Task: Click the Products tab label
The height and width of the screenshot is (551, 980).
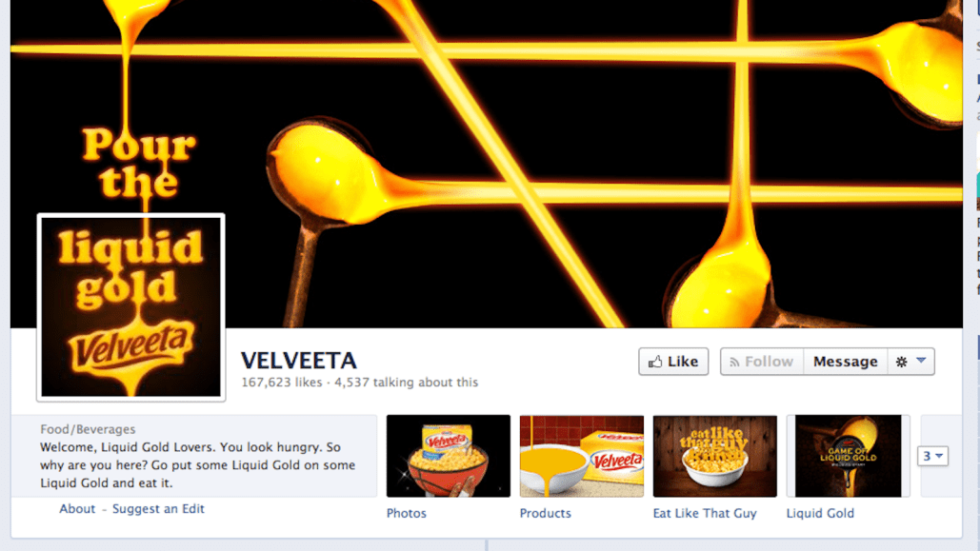Action: coord(546,513)
